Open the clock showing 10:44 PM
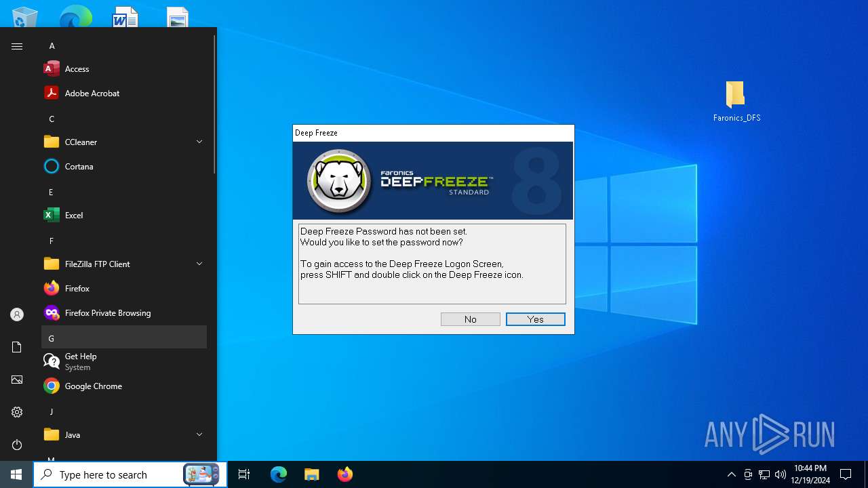This screenshot has height=488, width=868. (x=810, y=474)
